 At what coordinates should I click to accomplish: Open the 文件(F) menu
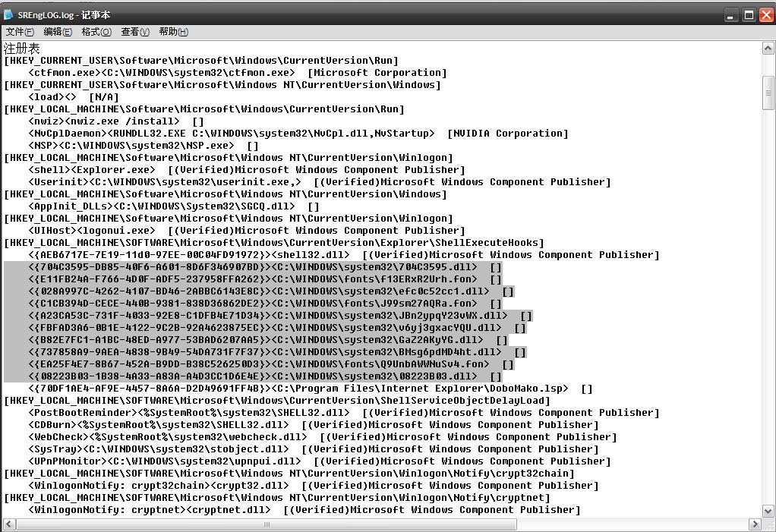20,32
